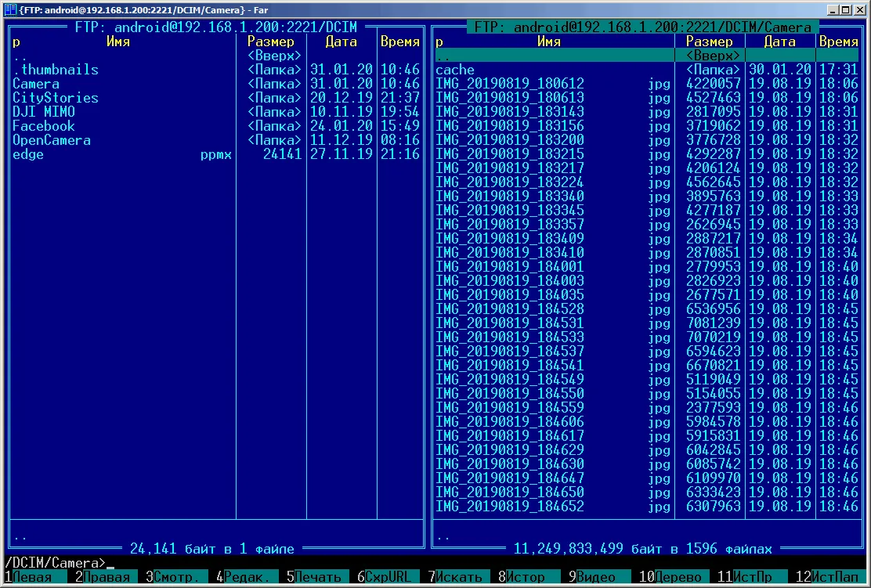Select the edge ppmx file

(x=28, y=154)
